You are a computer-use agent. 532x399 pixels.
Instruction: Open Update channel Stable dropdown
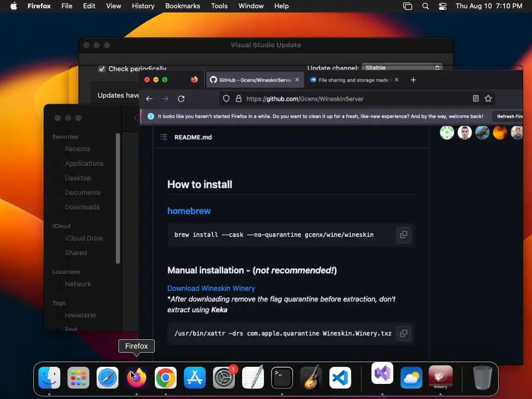[x=402, y=67]
